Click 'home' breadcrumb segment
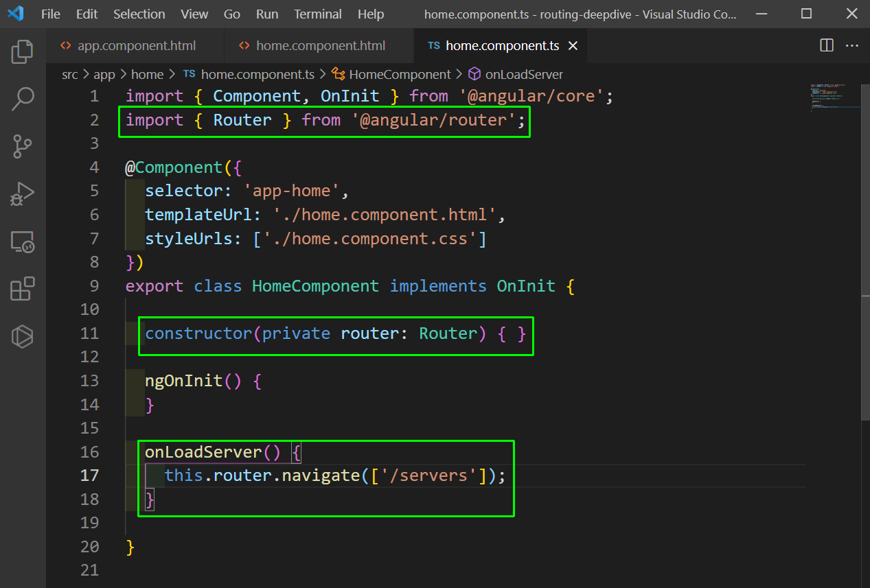 click(147, 74)
